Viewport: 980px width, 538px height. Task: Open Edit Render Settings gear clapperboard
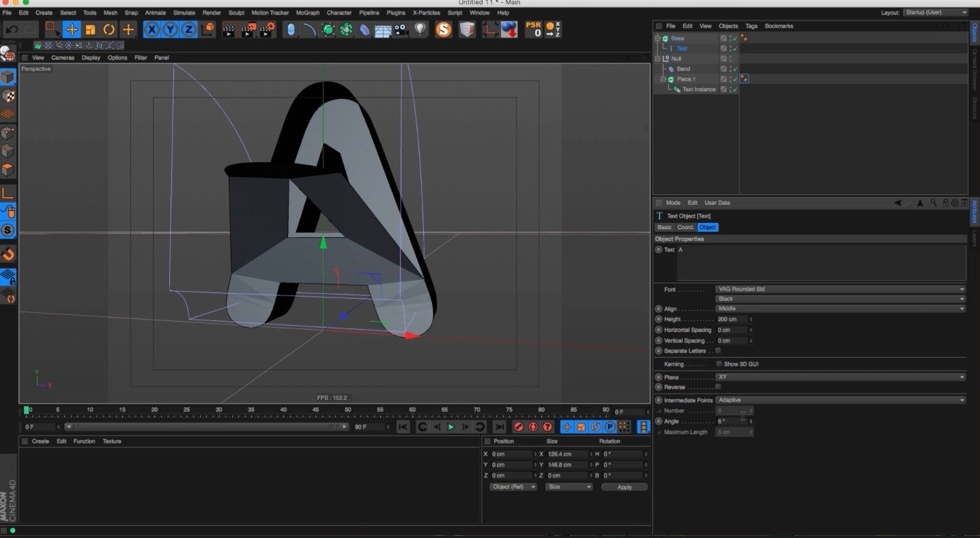268,29
